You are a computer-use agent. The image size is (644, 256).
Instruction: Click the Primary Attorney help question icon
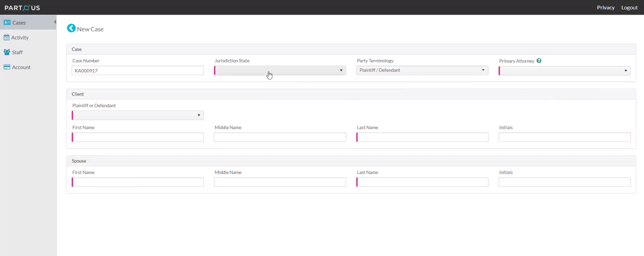click(x=539, y=61)
